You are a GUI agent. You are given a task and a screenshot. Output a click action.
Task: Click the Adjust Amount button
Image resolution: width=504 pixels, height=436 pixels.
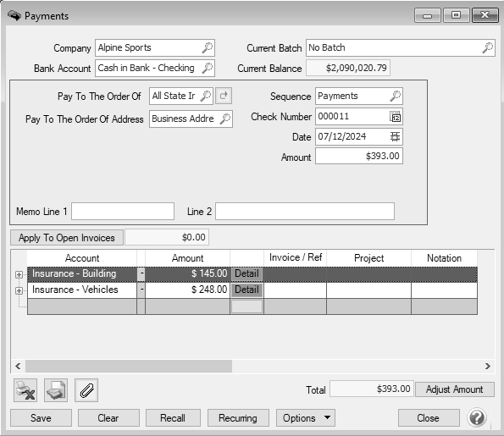tap(455, 389)
